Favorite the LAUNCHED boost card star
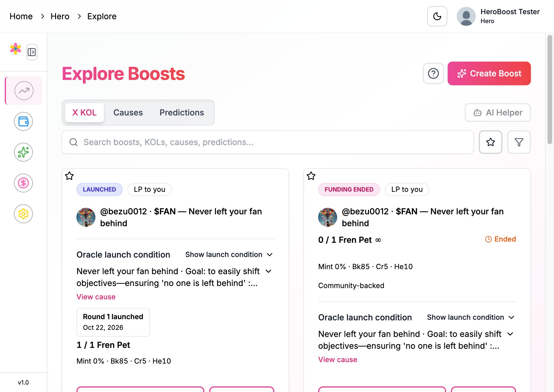Screen dimensions: 554x392 coord(69,176)
